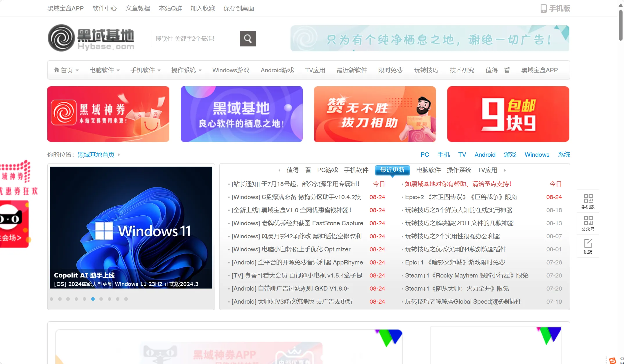Click the page vertical scrollbar thumb
Viewport: 624px width, 364px height.
point(621,26)
